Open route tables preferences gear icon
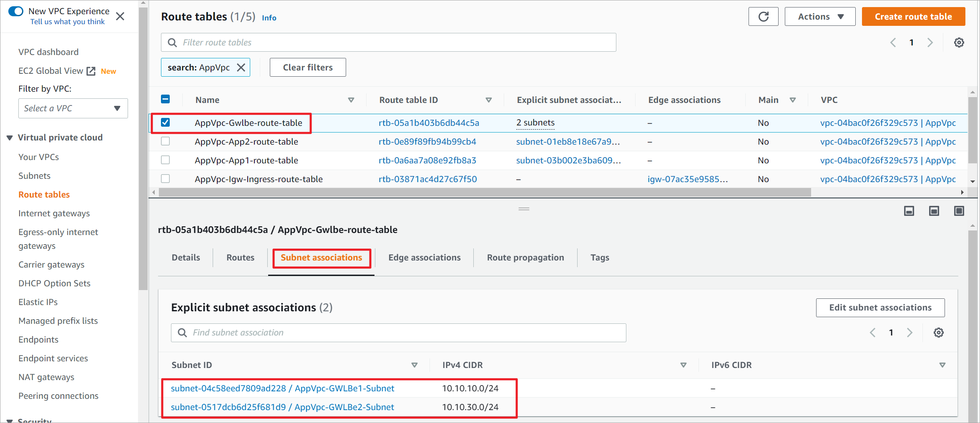This screenshot has height=423, width=980. coord(959,43)
